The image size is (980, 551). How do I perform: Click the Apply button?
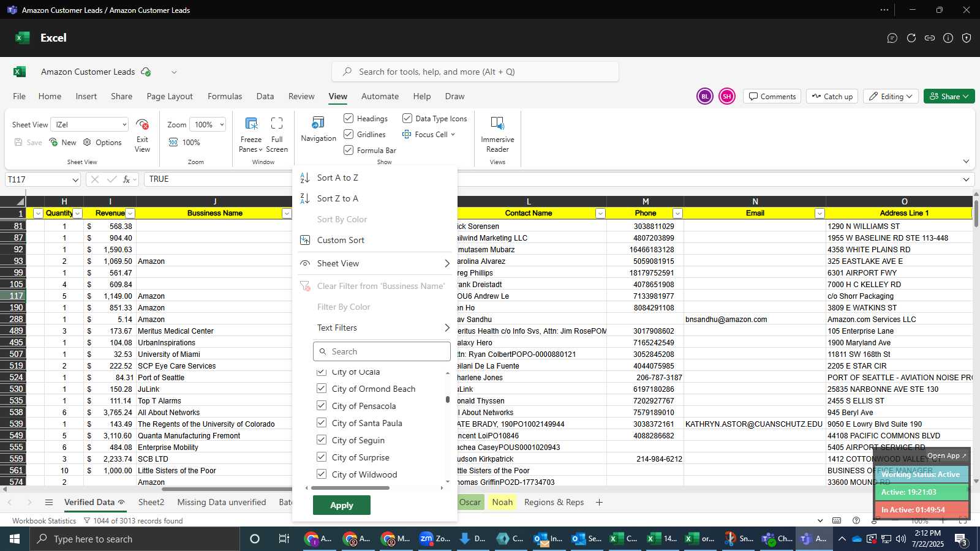pyautogui.click(x=342, y=505)
